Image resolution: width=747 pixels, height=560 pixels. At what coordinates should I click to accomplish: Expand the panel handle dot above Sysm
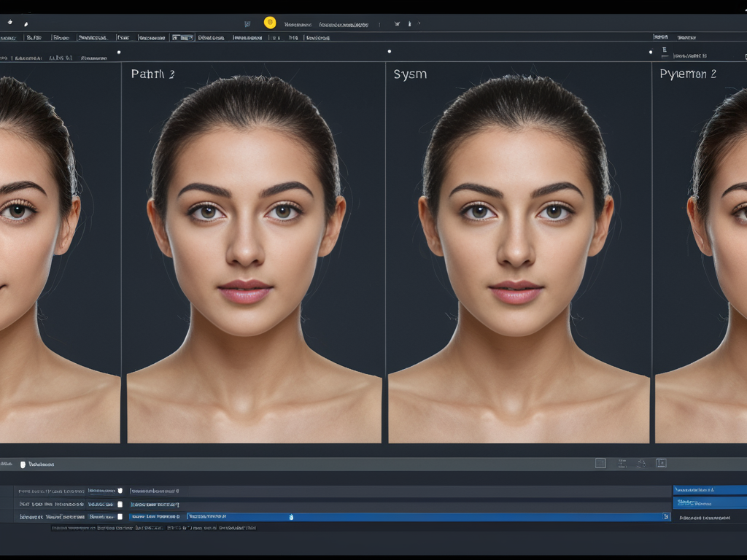click(390, 52)
